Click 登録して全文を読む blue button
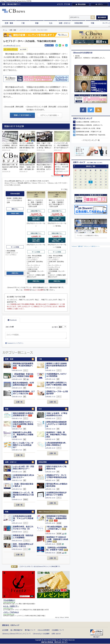 point(22,115)
